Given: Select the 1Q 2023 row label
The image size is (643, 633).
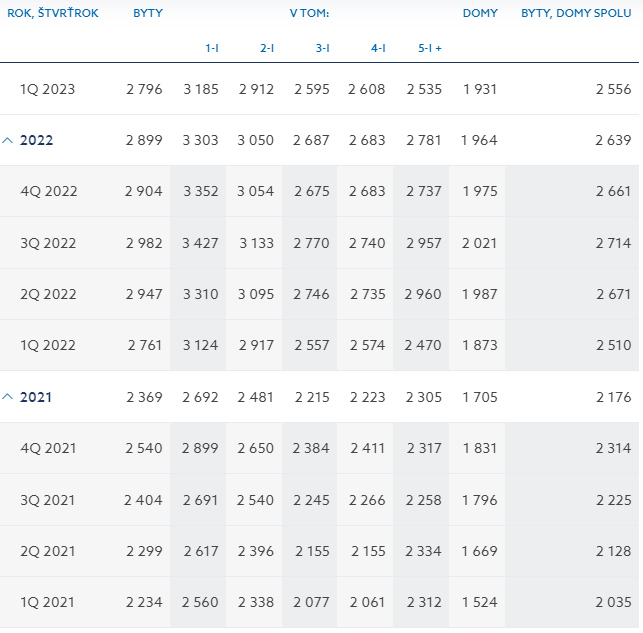Looking at the screenshot, I should [48, 90].
